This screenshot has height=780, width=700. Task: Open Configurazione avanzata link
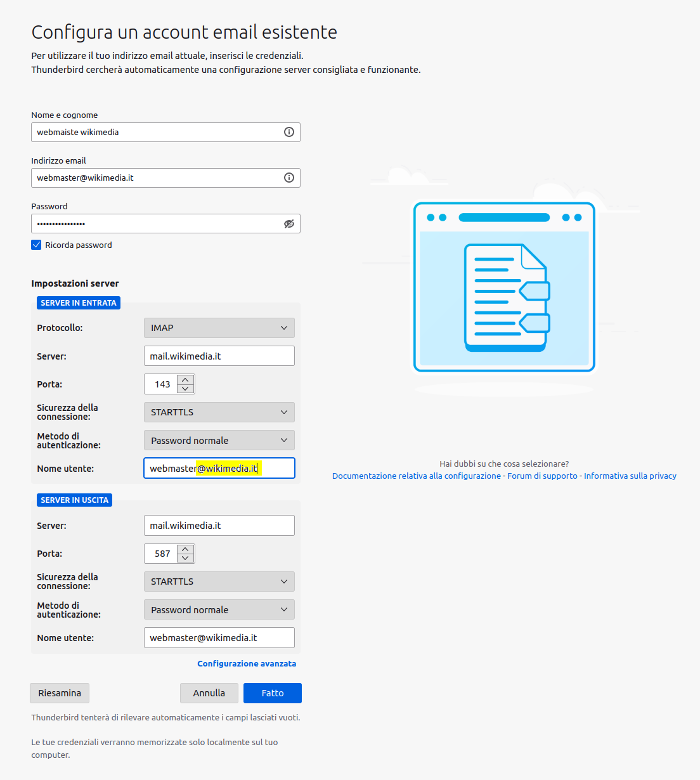pyautogui.click(x=247, y=663)
